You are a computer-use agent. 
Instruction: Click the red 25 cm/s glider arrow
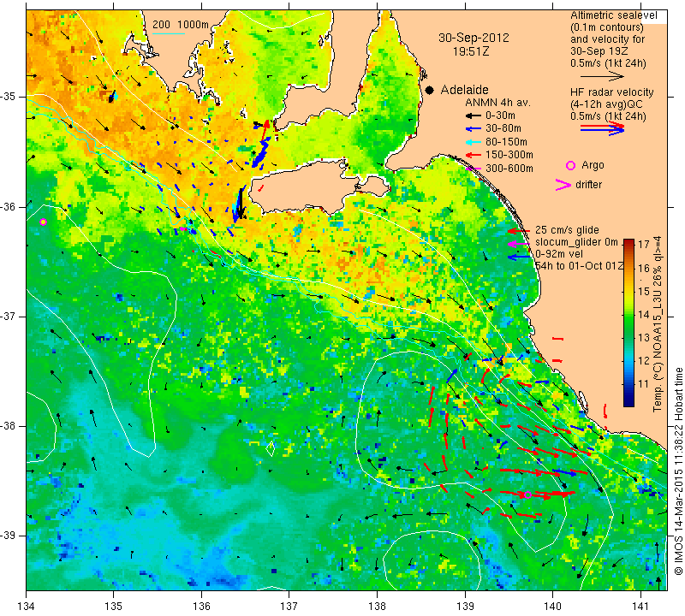pos(518,230)
